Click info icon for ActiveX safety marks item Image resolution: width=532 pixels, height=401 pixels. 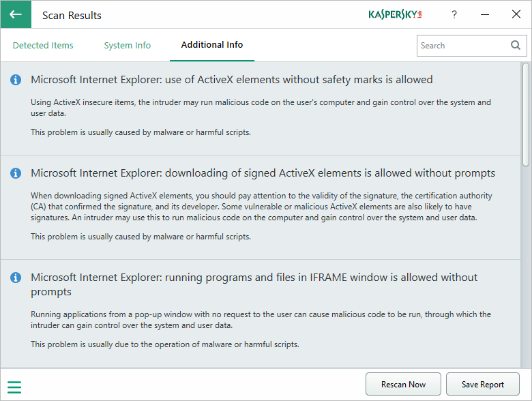tap(16, 80)
